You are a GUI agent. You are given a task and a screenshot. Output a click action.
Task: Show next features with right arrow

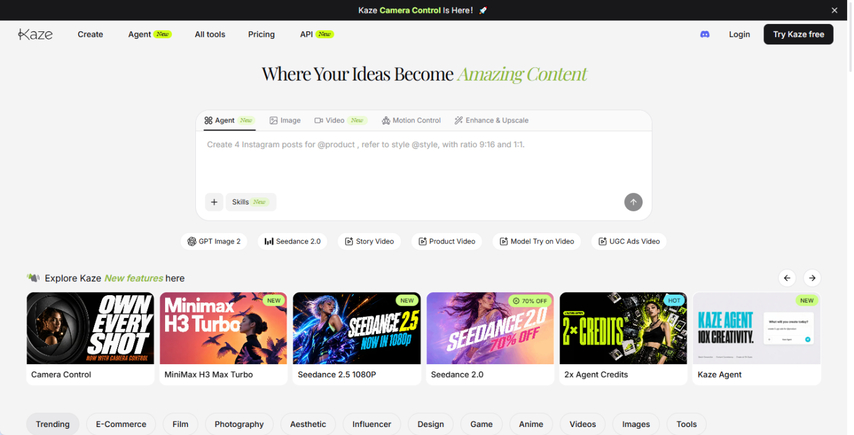pos(812,278)
